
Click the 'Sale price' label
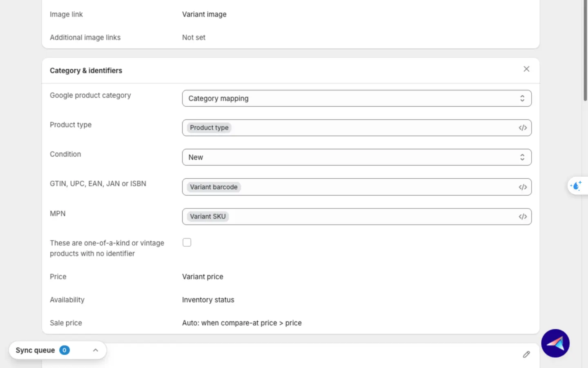pos(66,323)
